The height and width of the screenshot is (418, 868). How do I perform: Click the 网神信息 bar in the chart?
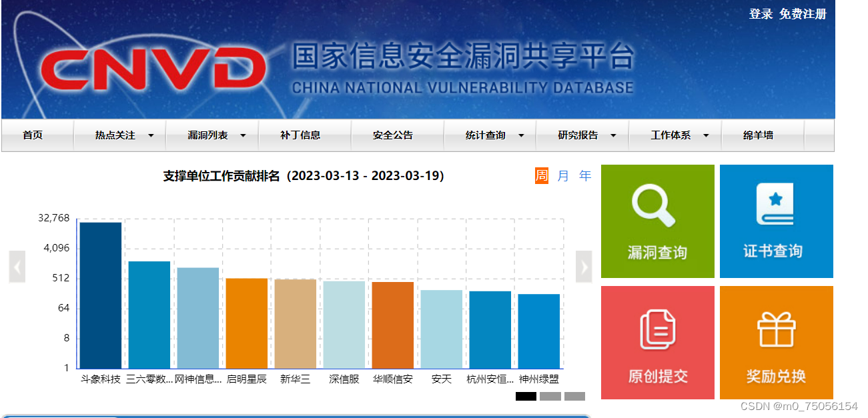tap(198, 318)
